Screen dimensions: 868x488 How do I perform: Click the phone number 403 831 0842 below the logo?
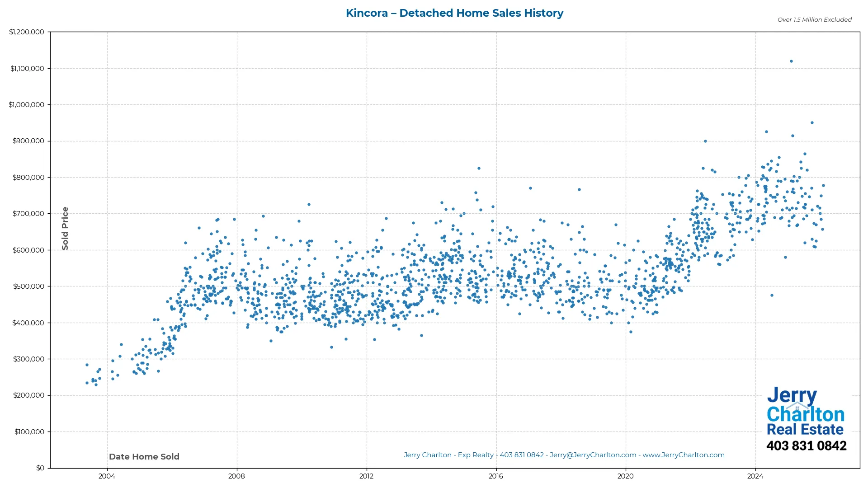click(x=807, y=446)
